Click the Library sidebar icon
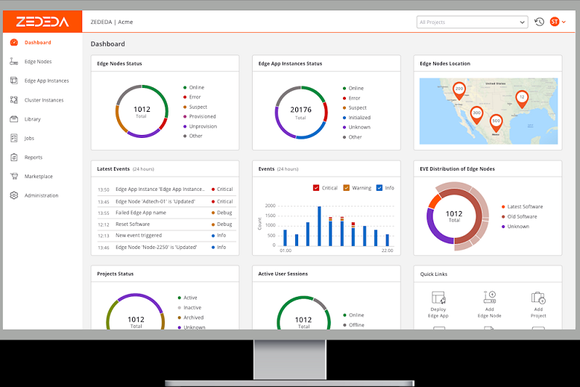The width and height of the screenshot is (580, 387). [14, 119]
